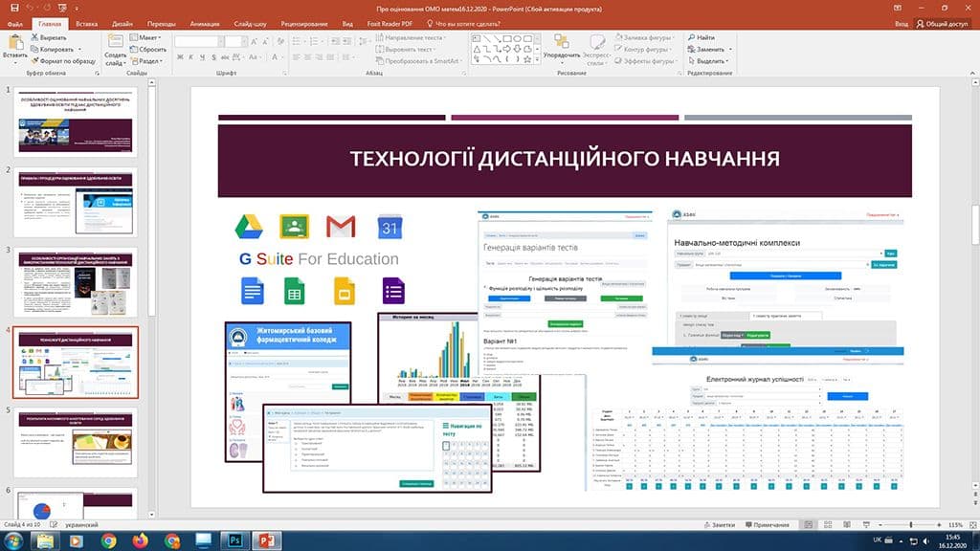Decrease list indent level
This screenshot has height=551, width=980.
click(x=336, y=41)
